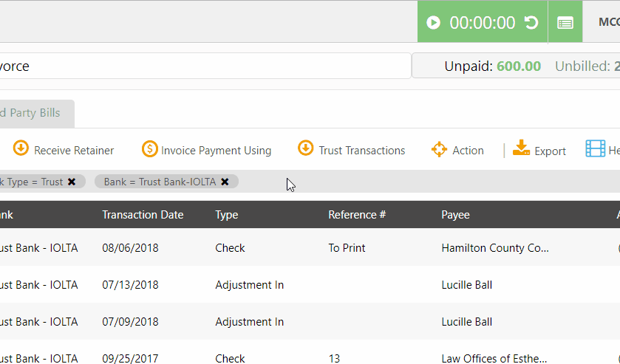Viewport: 620px width, 364px height.
Task: Start the timer with play button
Action: click(434, 23)
